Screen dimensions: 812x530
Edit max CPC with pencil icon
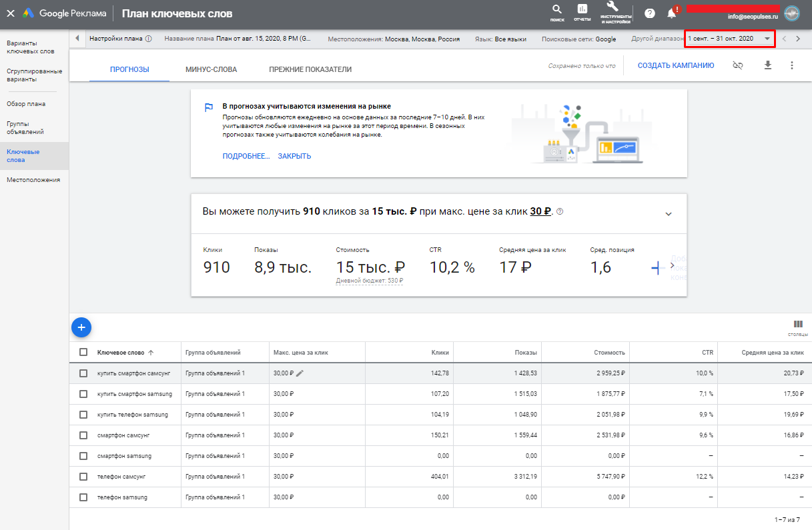click(x=300, y=373)
